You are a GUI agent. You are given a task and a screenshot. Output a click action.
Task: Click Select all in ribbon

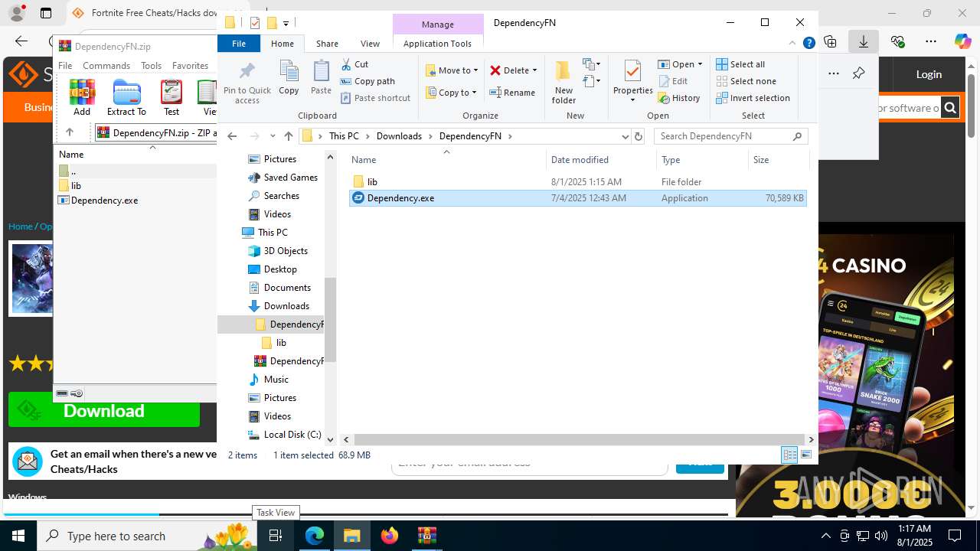[x=740, y=64]
